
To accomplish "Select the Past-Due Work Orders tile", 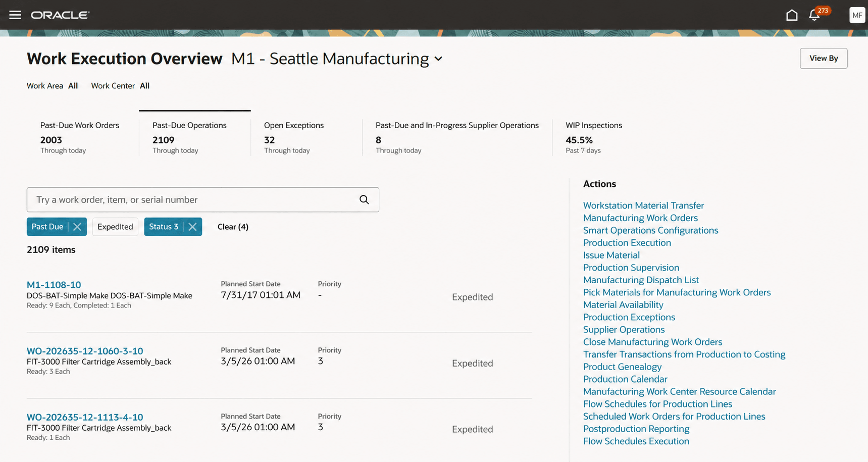I will pyautogui.click(x=83, y=137).
